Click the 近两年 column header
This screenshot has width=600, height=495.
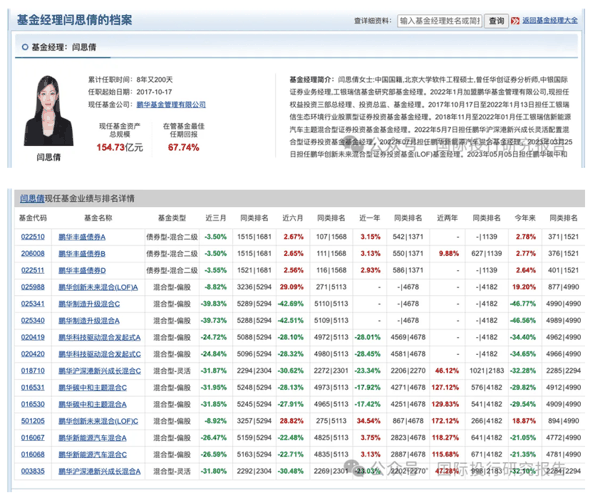click(x=447, y=218)
